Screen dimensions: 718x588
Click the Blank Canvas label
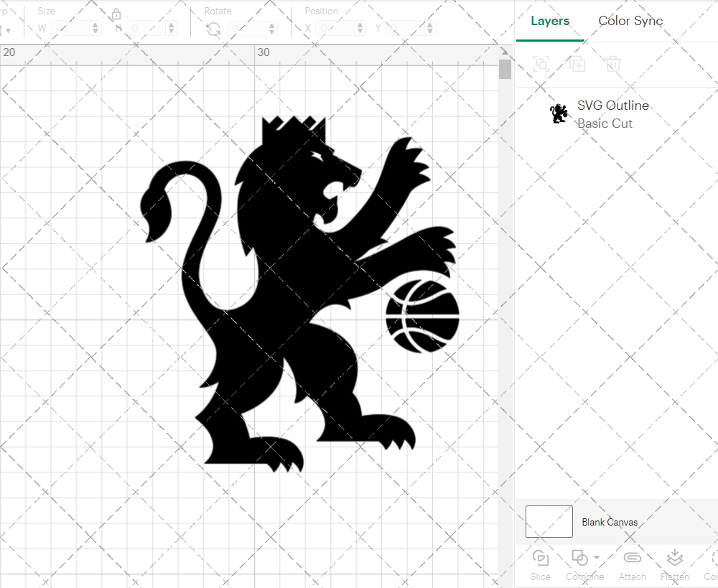610,522
